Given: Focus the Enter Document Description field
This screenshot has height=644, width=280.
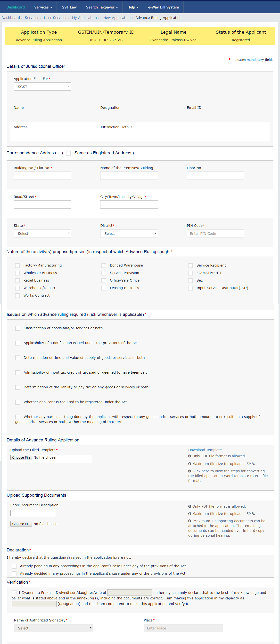Looking at the screenshot, I should tap(33, 513).
